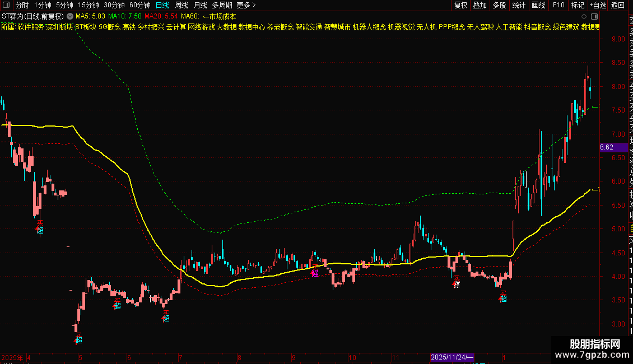Toggle the left sidebar panel icon
Screen dimensions: 633x364
coord(6,5)
